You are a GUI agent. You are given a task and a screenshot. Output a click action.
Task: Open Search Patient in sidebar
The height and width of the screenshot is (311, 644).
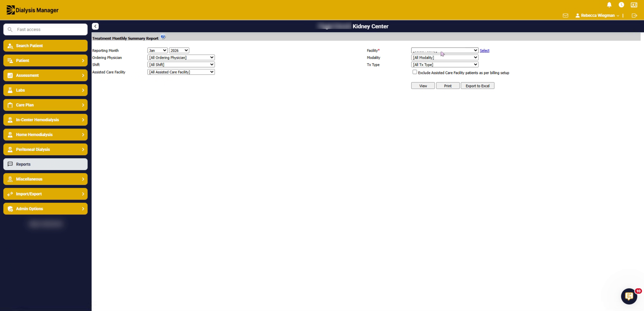[x=45, y=46]
